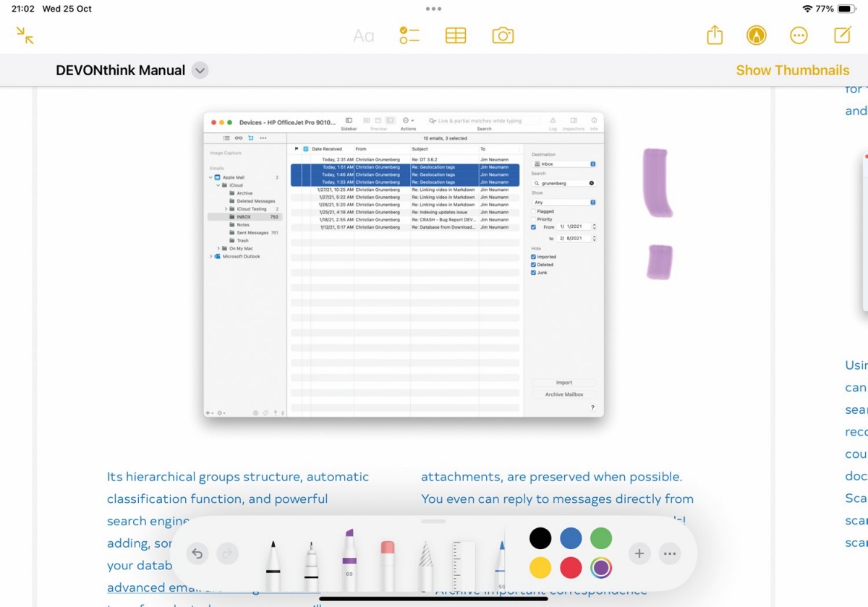The height and width of the screenshot is (607, 868).
Task: Redo the markup stroke
Action: tap(227, 554)
